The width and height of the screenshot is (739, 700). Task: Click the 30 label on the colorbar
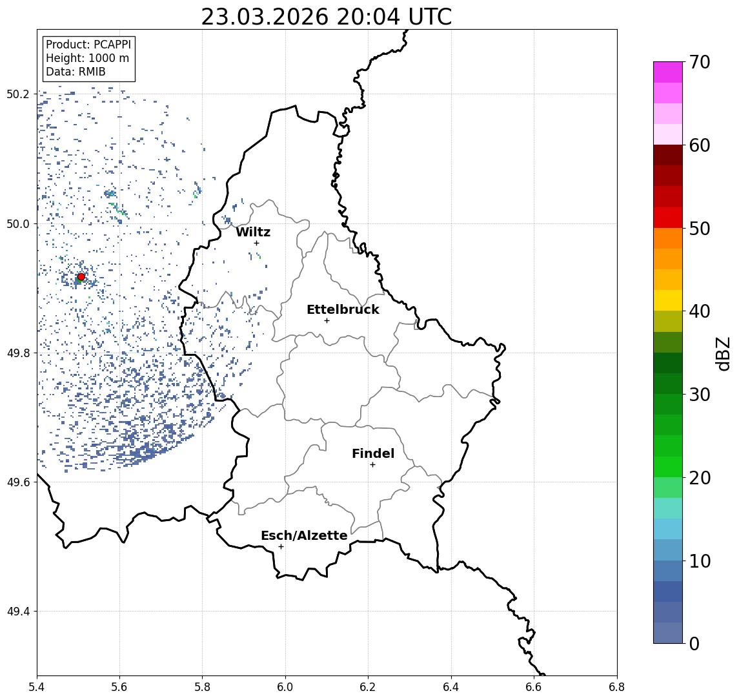click(700, 395)
